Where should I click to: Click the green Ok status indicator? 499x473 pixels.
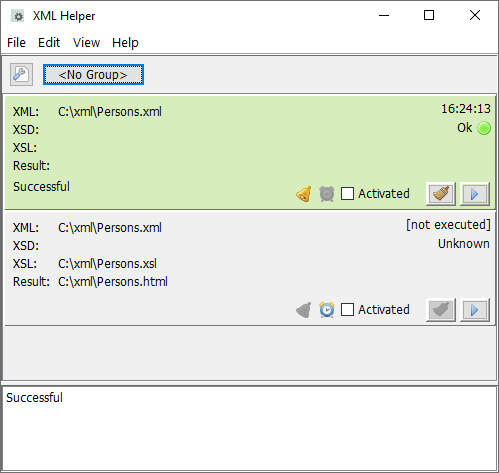pyautogui.click(x=484, y=128)
